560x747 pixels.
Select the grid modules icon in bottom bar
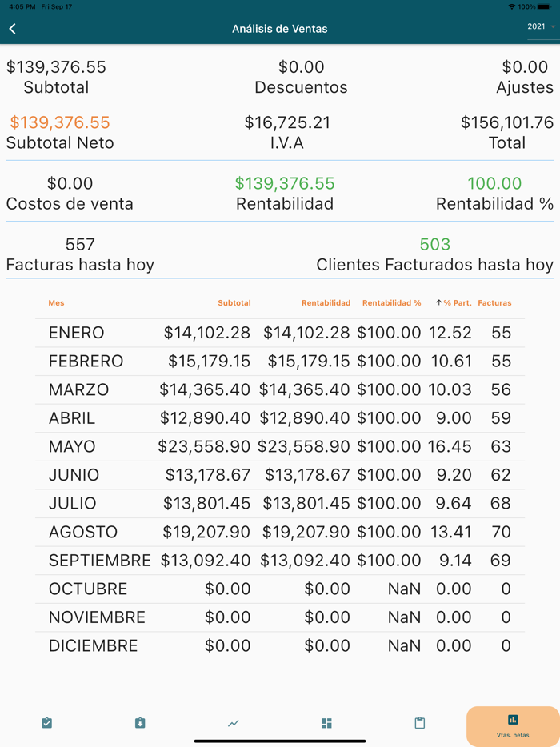click(x=326, y=722)
